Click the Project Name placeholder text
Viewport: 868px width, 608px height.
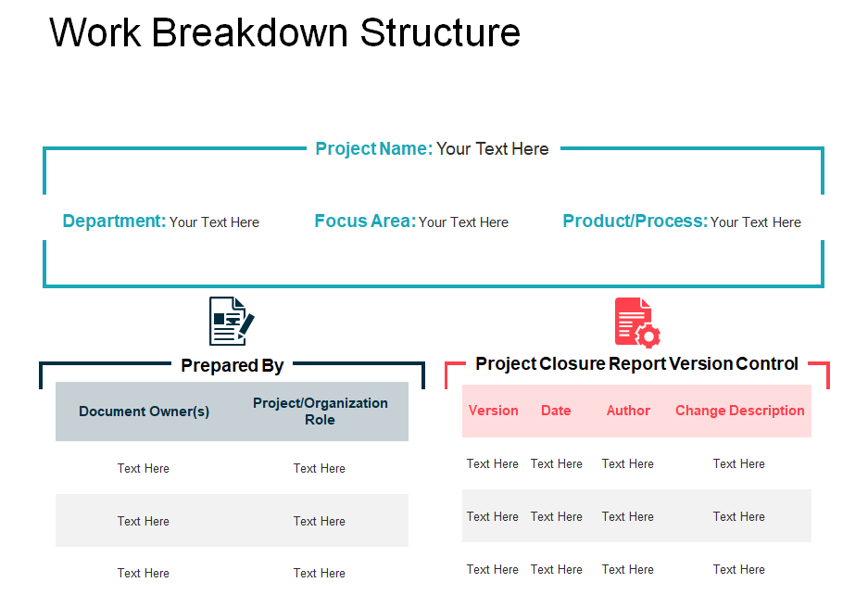tap(492, 149)
